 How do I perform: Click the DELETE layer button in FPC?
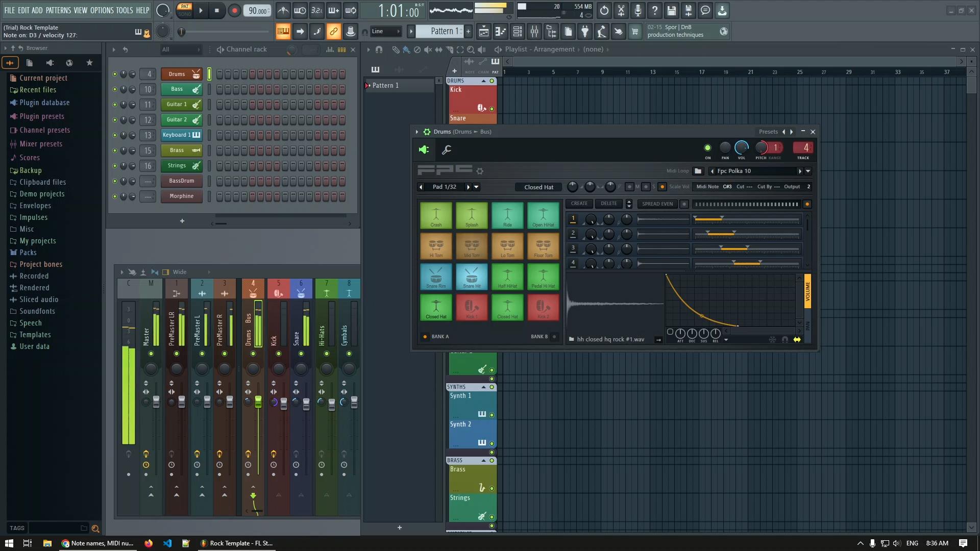[x=608, y=204]
